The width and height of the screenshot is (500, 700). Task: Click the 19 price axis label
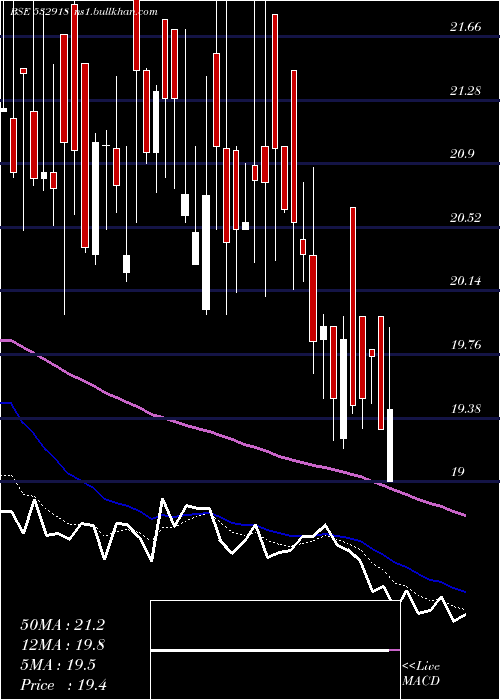(458, 472)
